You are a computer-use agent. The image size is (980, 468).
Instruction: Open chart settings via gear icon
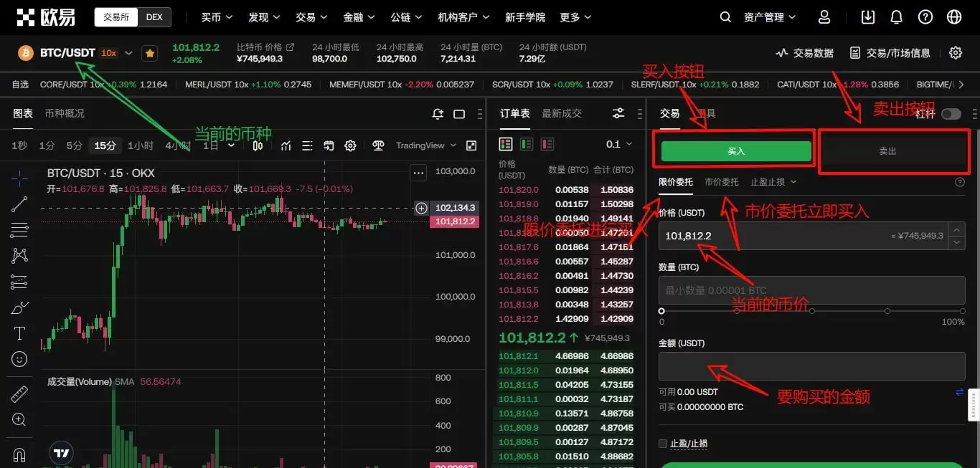(350, 145)
